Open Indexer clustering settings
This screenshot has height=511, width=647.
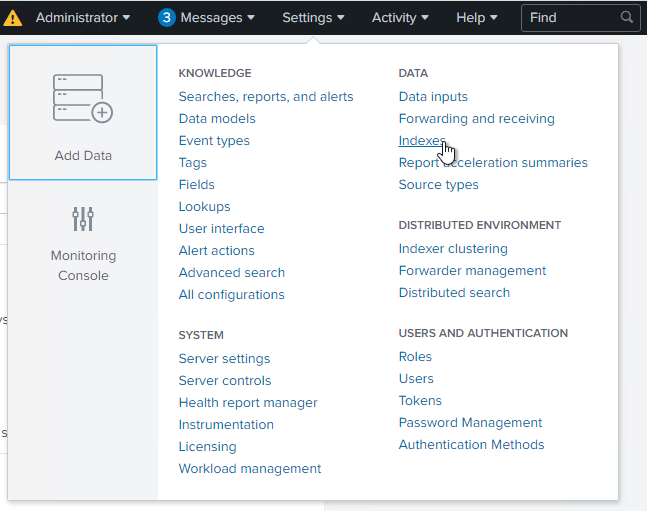tap(453, 249)
